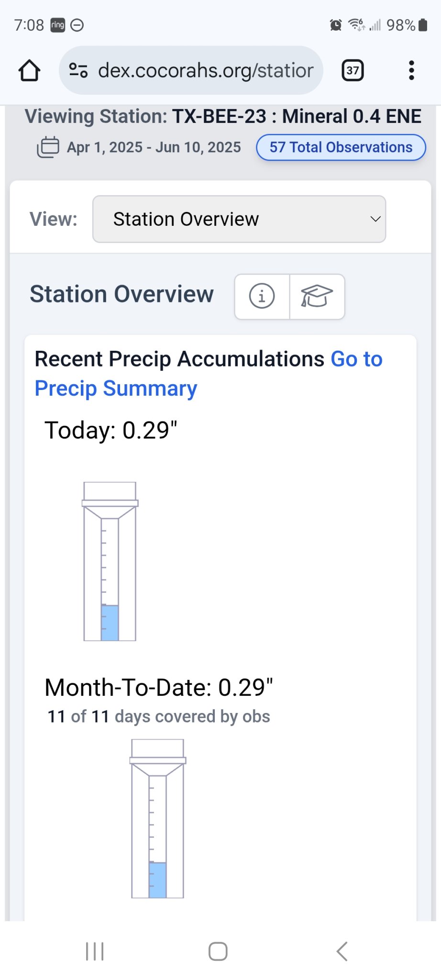Open site info icon in address bar
The height and width of the screenshot is (980, 441).
click(78, 70)
